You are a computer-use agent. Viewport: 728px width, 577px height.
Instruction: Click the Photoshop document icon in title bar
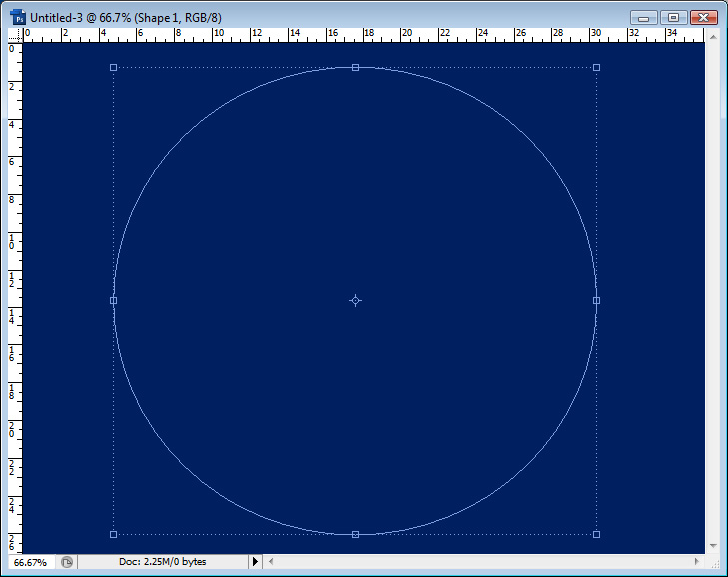pyautogui.click(x=18, y=18)
